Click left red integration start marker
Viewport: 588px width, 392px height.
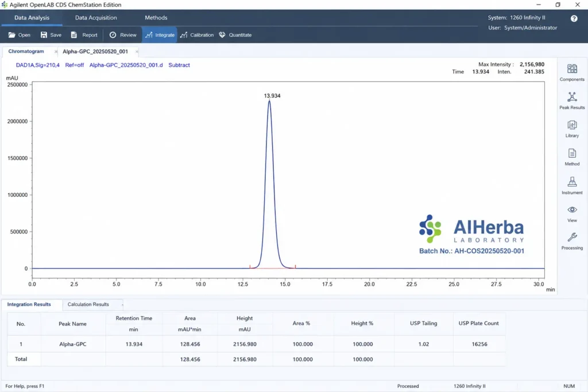point(250,267)
